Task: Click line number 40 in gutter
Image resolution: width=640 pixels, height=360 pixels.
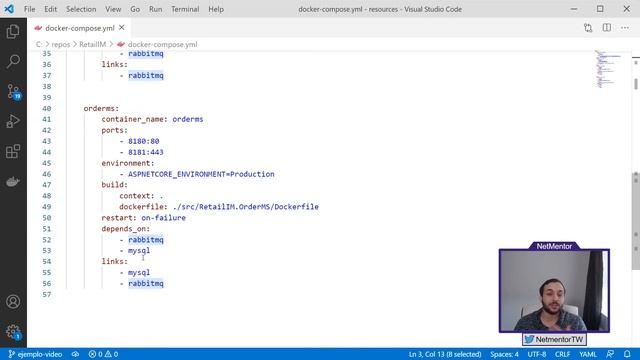Action: pyautogui.click(x=47, y=108)
